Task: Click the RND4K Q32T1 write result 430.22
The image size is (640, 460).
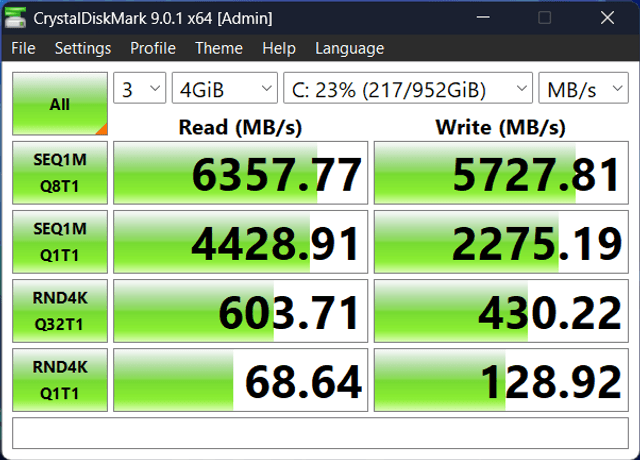Action: point(501,311)
